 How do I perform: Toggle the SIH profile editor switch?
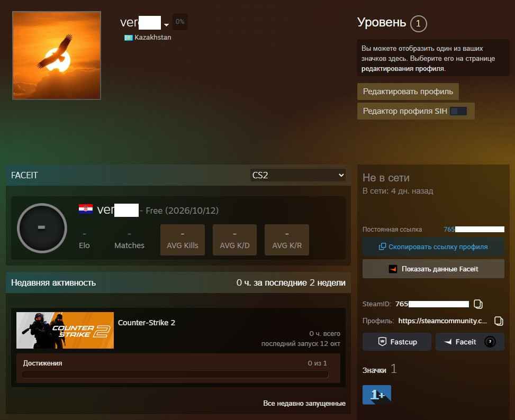pos(458,111)
